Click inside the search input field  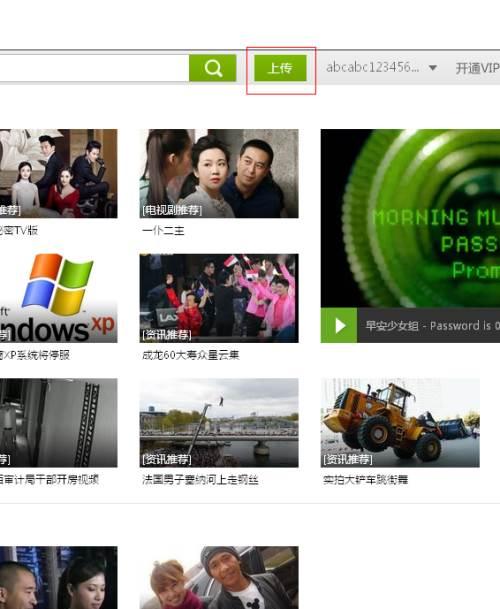coord(94,68)
